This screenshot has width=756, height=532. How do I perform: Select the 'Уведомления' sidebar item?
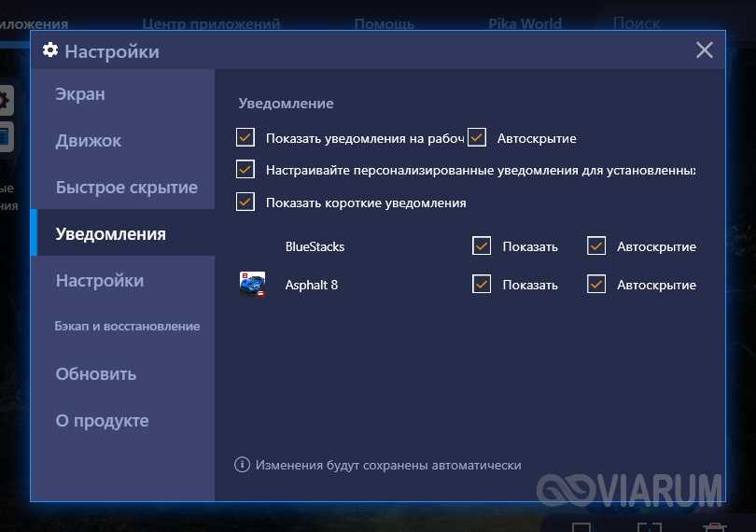pyautogui.click(x=110, y=234)
